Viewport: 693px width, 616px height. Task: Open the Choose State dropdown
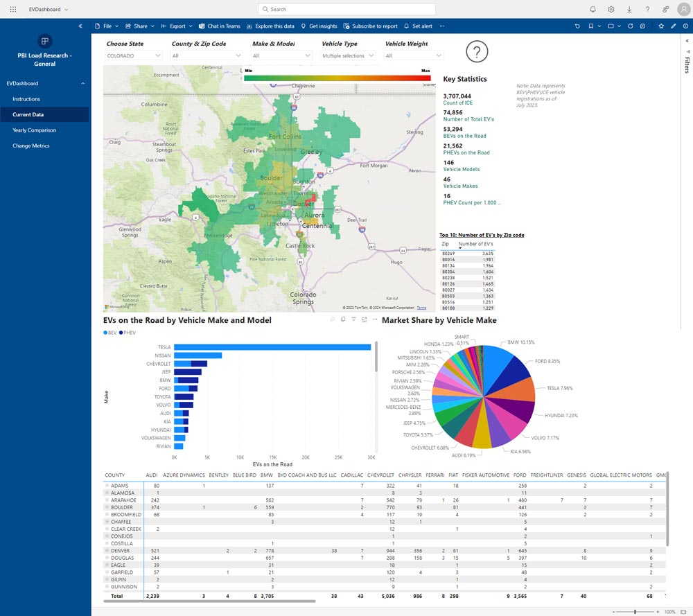[134, 55]
